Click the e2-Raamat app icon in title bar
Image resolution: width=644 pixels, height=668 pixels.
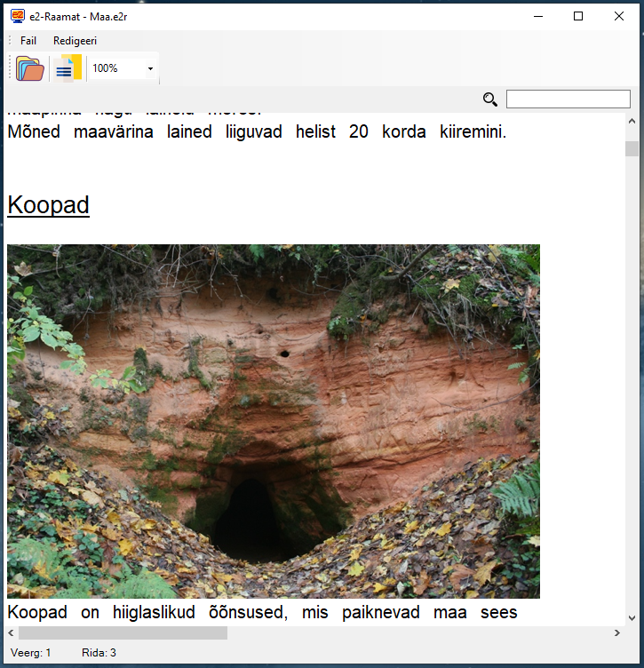17,16
